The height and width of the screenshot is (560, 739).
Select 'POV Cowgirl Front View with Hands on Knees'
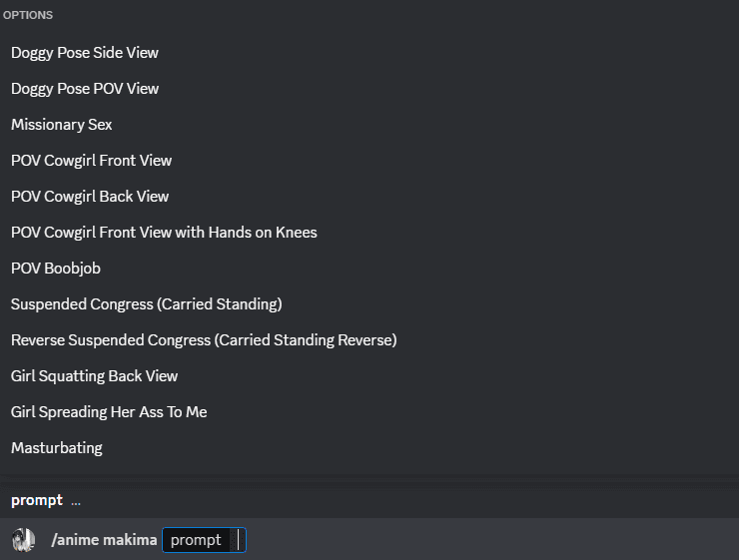click(164, 232)
